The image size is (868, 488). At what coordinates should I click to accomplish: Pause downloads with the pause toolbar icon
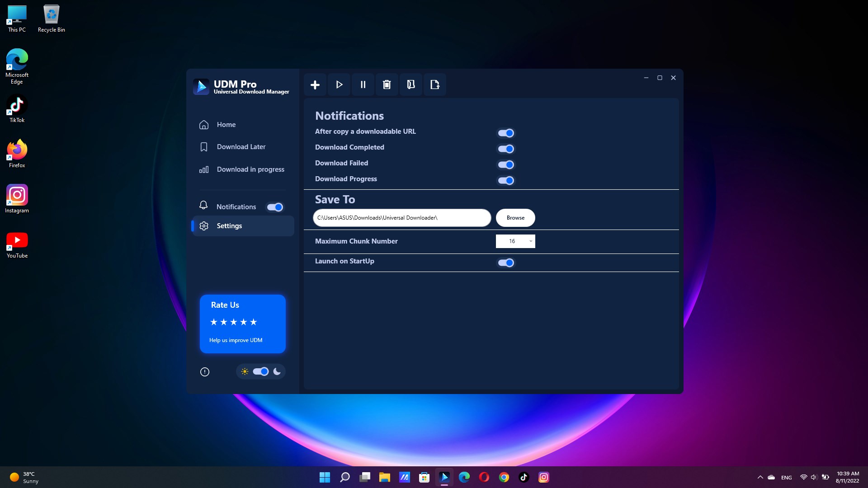pos(363,84)
